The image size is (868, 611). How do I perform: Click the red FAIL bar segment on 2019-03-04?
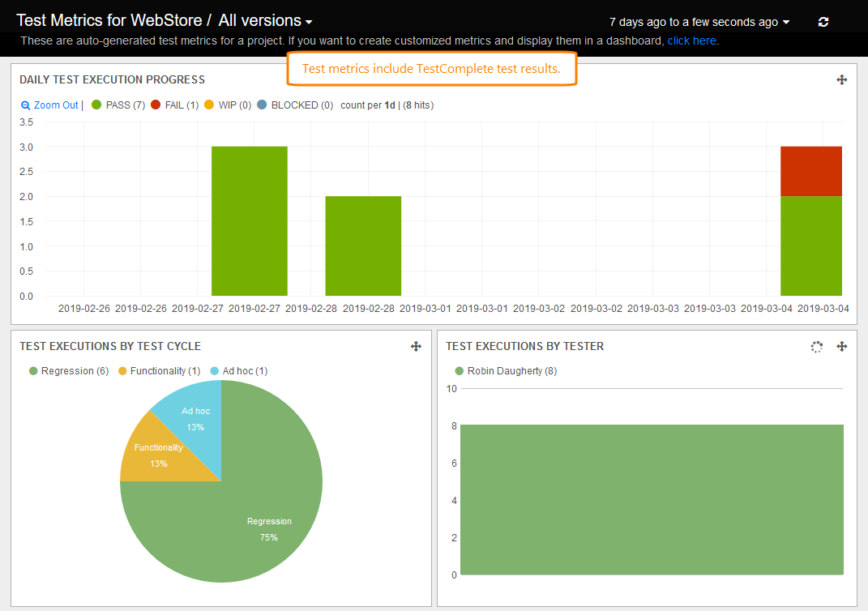point(810,170)
